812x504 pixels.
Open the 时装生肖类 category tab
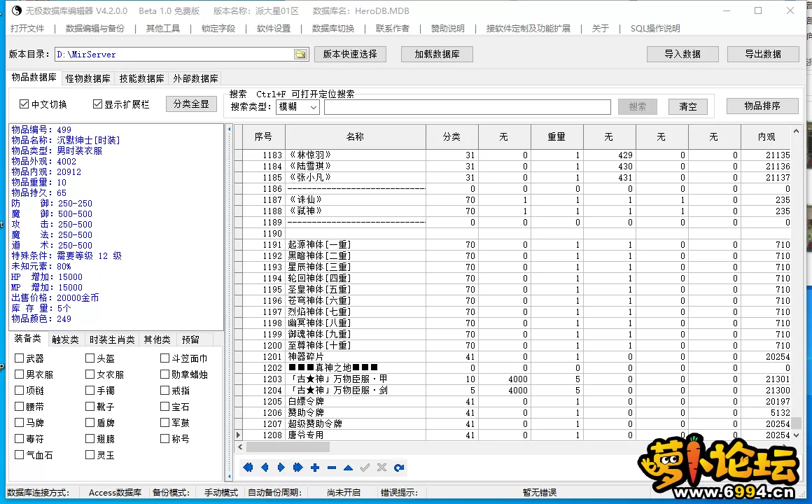click(112, 339)
